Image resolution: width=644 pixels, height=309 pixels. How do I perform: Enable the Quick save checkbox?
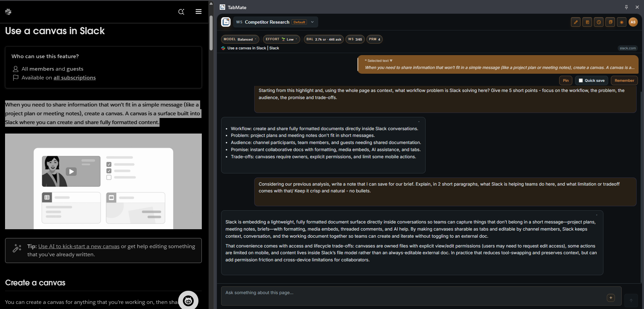tap(581, 80)
